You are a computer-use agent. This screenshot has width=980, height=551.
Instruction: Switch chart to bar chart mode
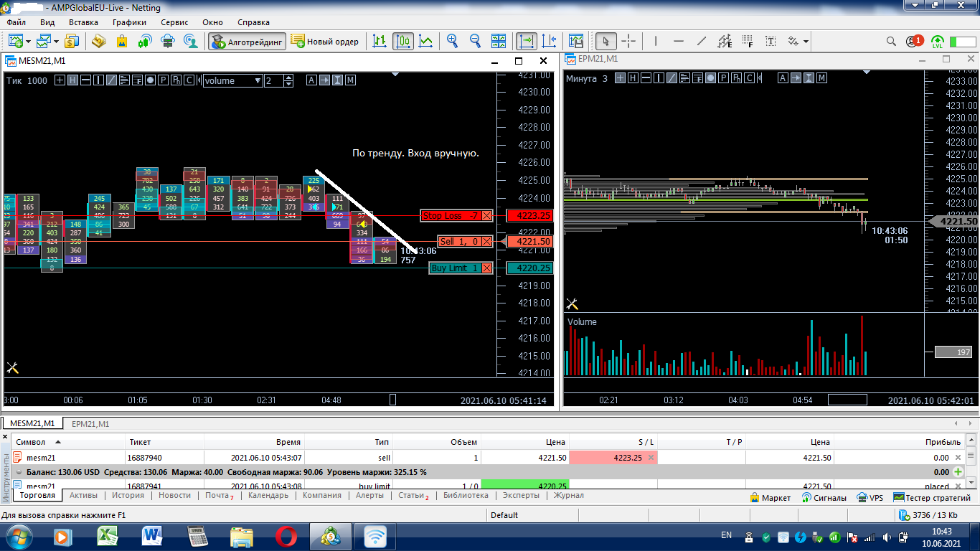pyautogui.click(x=380, y=41)
